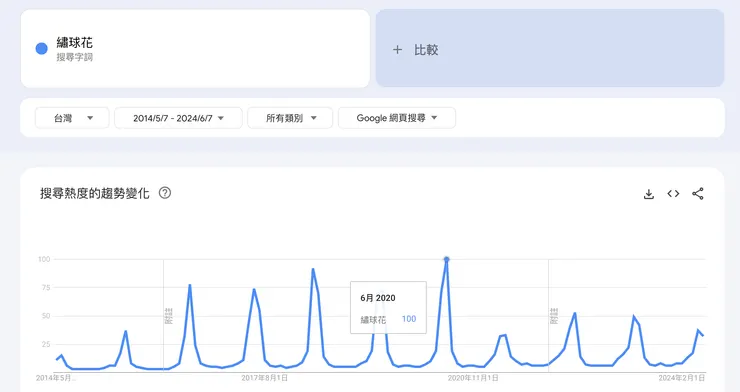This screenshot has height=392, width=740.
Task: Click the blue dot next to 繡球花
Action: pyautogui.click(x=42, y=49)
